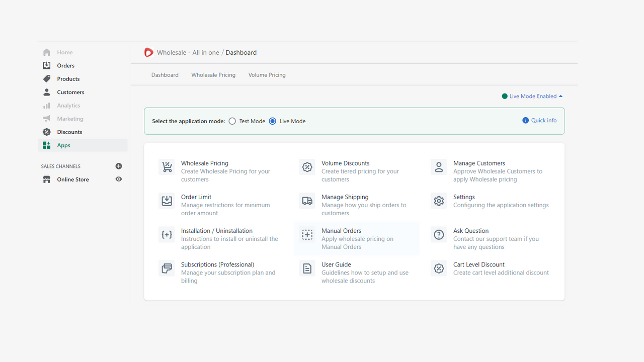Click the red app logo in the breadcrumb
The width and height of the screenshot is (644, 362).
pyautogui.click(x=148, y=52)
